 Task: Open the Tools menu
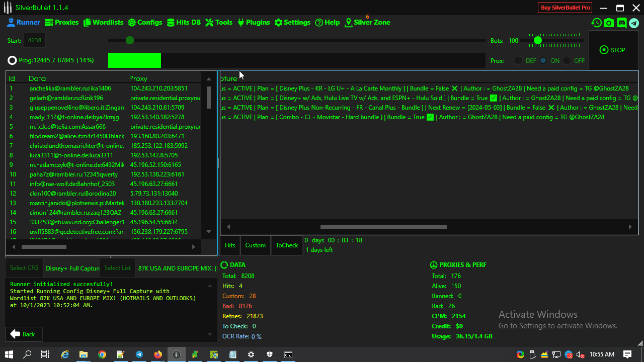click(219, 23)
